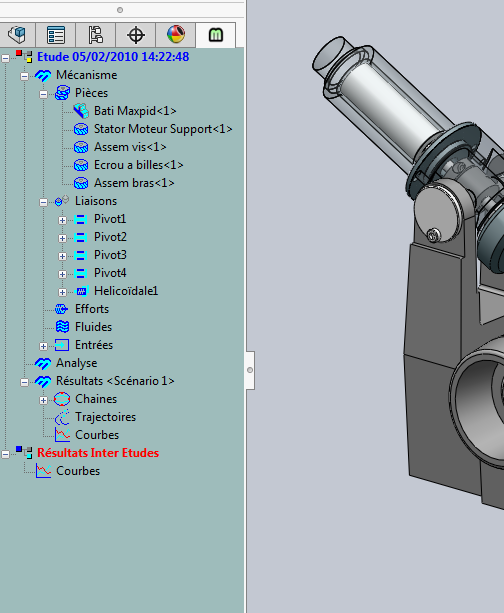Screen dimensions: 504x613
Task: Click the Trajectoires icon
Action: 62,417
